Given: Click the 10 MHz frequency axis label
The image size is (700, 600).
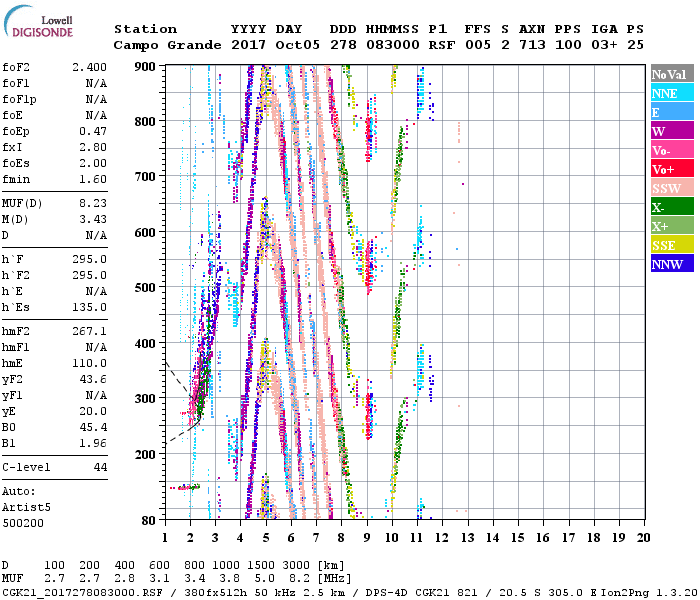Looking at the screenshot, I should point(392,538).
